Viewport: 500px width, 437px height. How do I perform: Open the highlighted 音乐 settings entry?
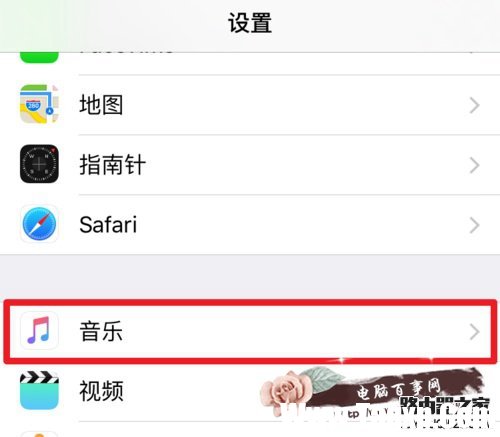pyautogui.click(x=250, y=331)
